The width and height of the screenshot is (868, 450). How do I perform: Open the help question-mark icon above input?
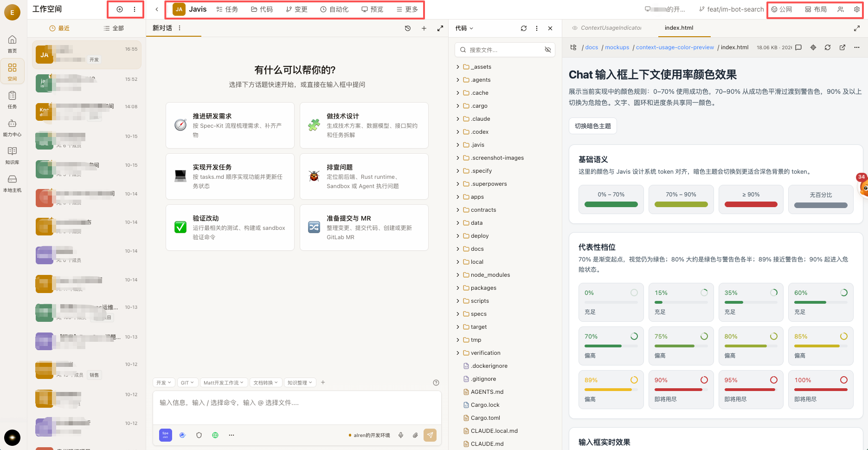click(x=436, y=383)
